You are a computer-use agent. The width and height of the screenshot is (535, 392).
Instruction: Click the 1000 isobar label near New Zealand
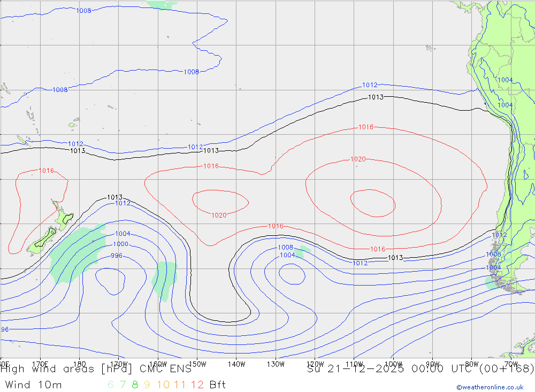(x=120, y=244)
